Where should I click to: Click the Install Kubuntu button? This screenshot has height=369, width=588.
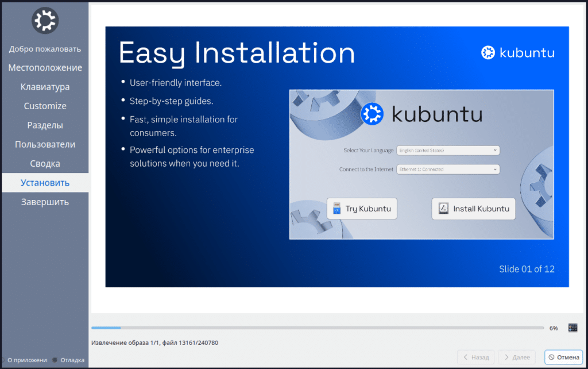pos(473,208)
